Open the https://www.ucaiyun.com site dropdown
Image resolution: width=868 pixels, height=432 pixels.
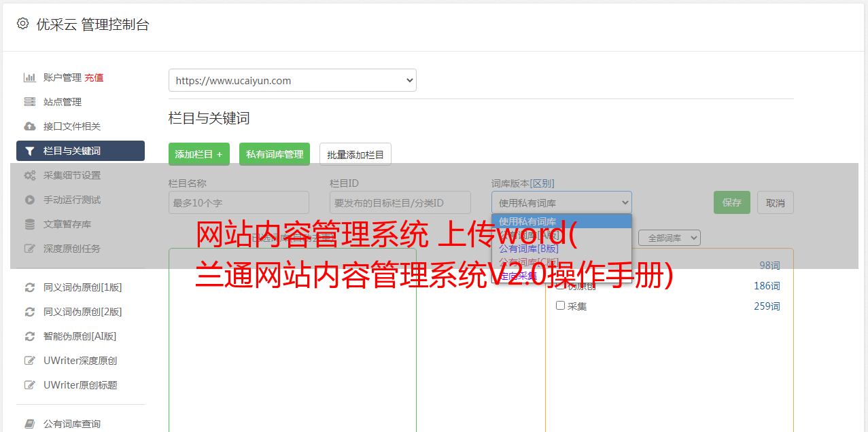click(x=292, y=80)
